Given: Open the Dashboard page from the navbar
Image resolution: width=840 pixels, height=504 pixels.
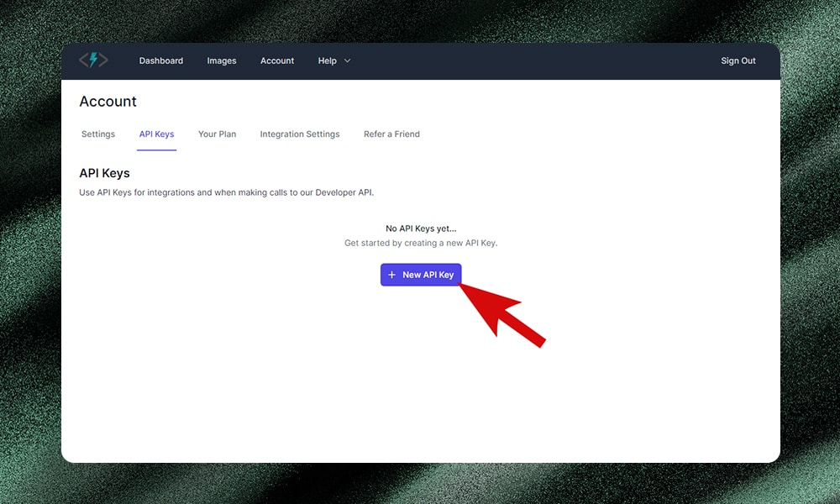Looking at the screenshot, I should (x=160, y=60).
